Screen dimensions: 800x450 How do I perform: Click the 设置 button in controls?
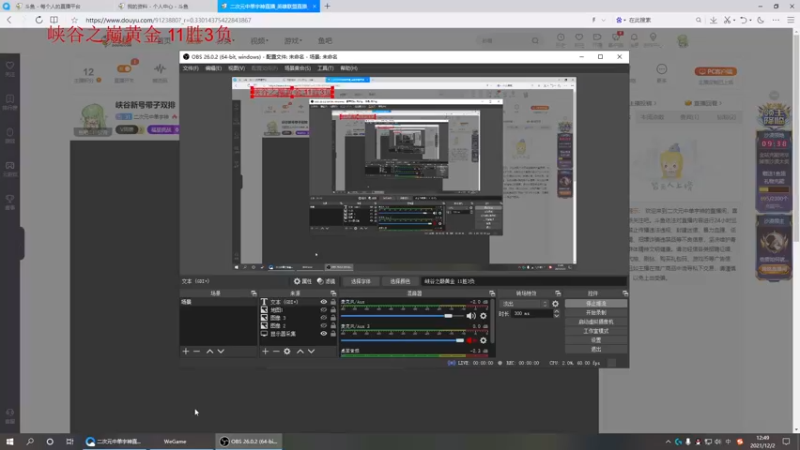tap(596, 340)
